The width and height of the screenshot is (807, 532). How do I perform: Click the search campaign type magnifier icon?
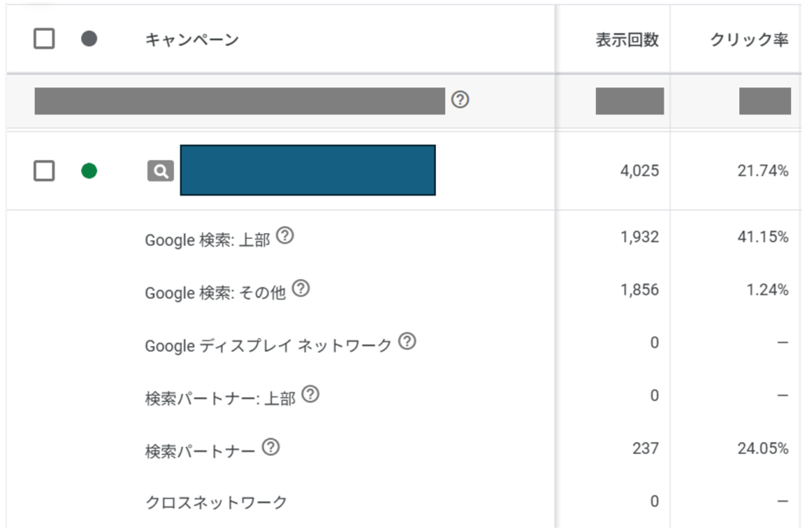click(x=161, y=171)
